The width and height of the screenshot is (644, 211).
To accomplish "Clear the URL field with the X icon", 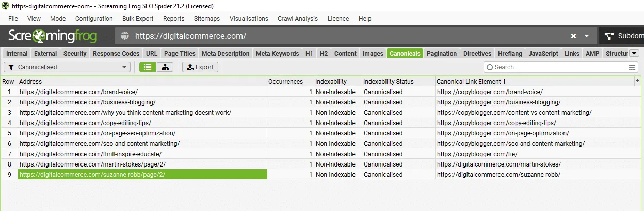I will pos(573,36).
